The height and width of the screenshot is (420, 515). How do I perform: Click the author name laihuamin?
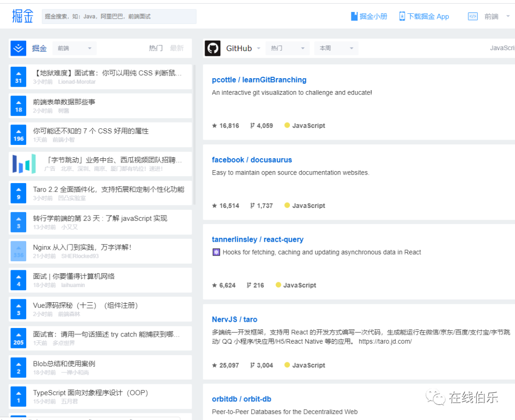pyautogui.click(x=73, y=285)
